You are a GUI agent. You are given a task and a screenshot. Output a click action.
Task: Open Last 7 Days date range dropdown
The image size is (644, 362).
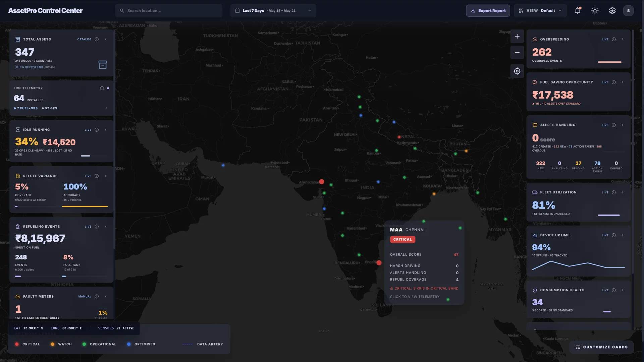point(273,11)
